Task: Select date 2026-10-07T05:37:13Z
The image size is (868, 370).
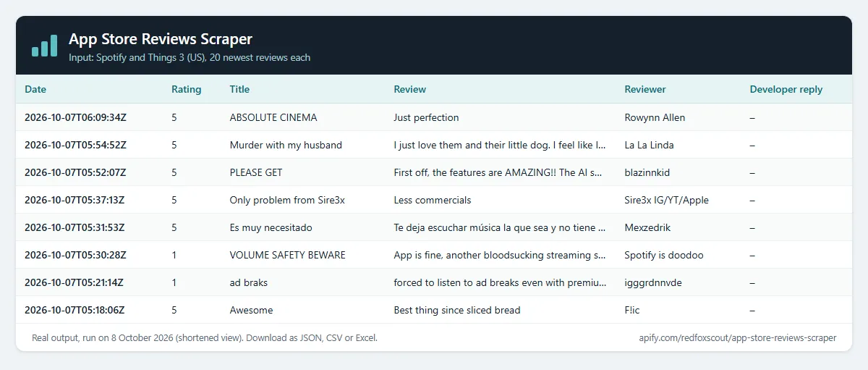Action: (x=75, y=200)
